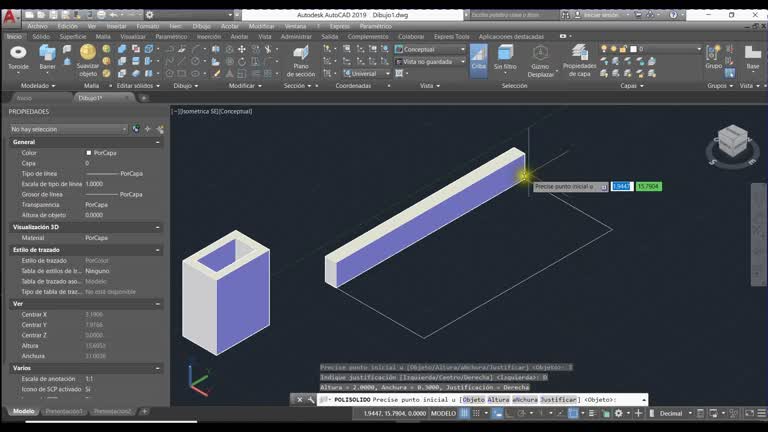This screenshot has width=768, height=432.
Task: Open the Plano de sección tool
Action: click(x=301, y=61)
